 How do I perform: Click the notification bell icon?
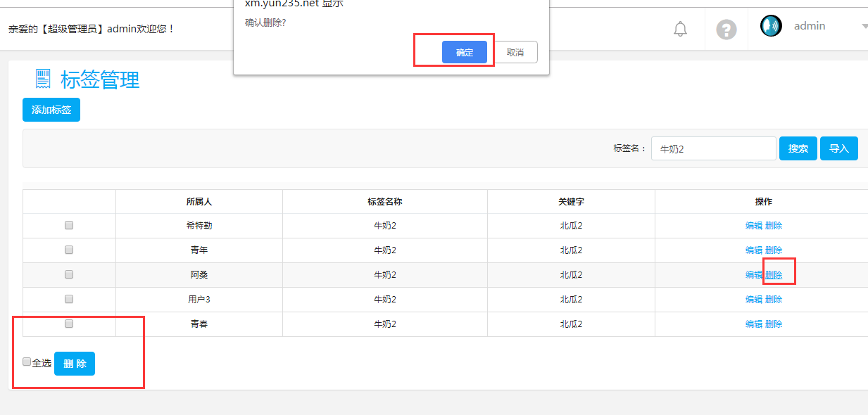click(680, 29)
